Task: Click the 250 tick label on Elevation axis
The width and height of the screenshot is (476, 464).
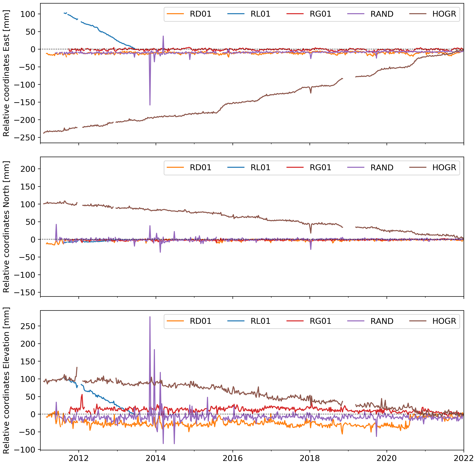Action: coord(28,326)
